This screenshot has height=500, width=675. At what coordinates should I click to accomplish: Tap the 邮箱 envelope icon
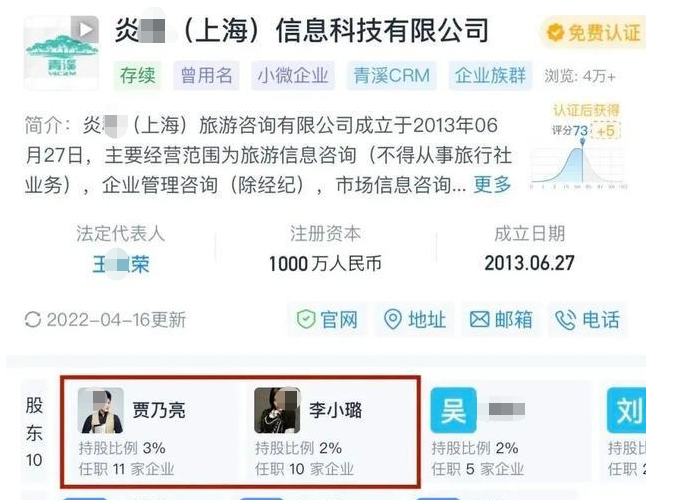479,320
